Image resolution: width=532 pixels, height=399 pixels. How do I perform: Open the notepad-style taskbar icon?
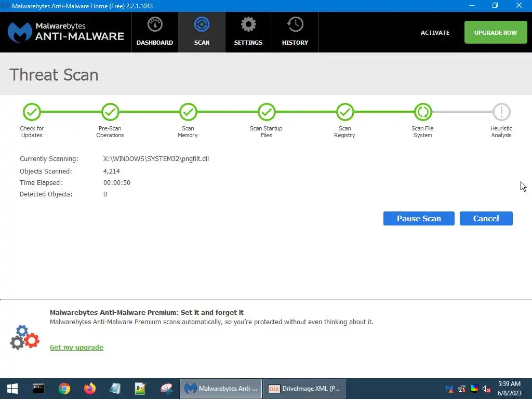pos(115,389)
